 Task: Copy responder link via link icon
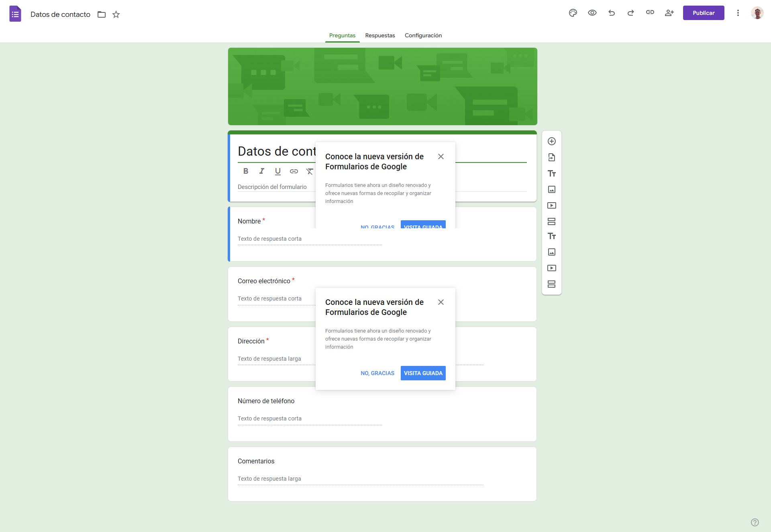[x=650, y=12]
